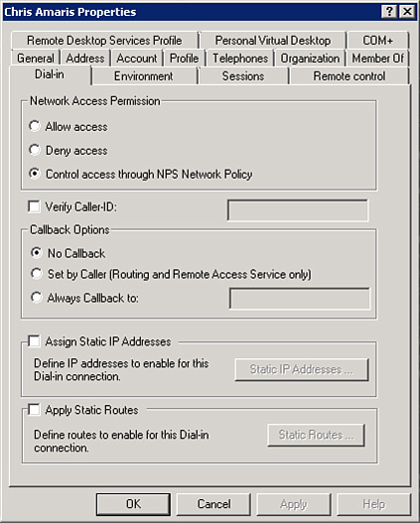Select Set by Caller callback option
Screen dimensions: 420x523
pyautogui.click(x=36, y=274)
